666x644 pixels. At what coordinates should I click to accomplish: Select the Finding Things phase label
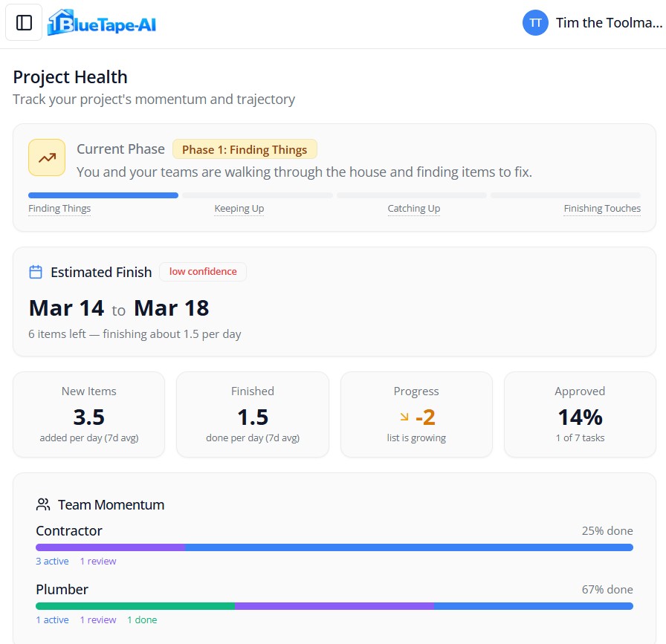click(x=59, y=209)
